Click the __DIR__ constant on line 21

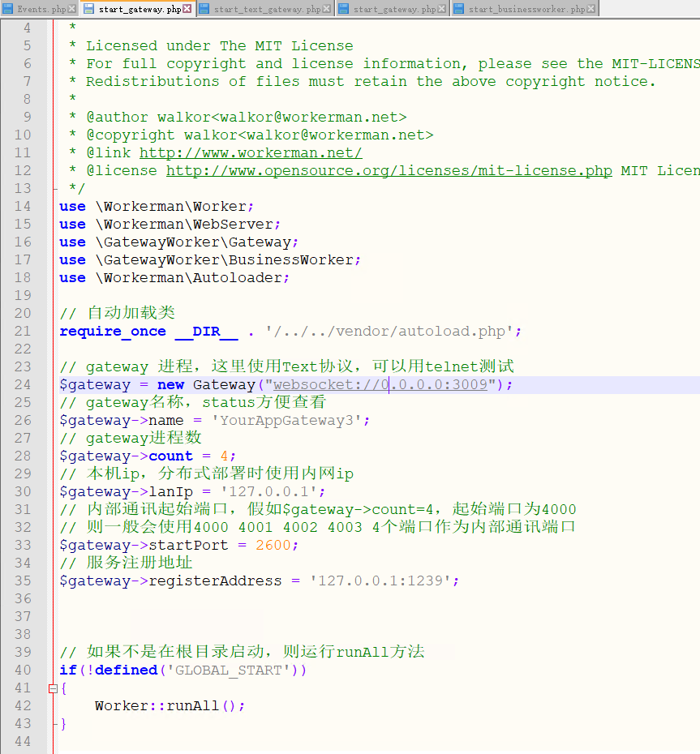206,332
